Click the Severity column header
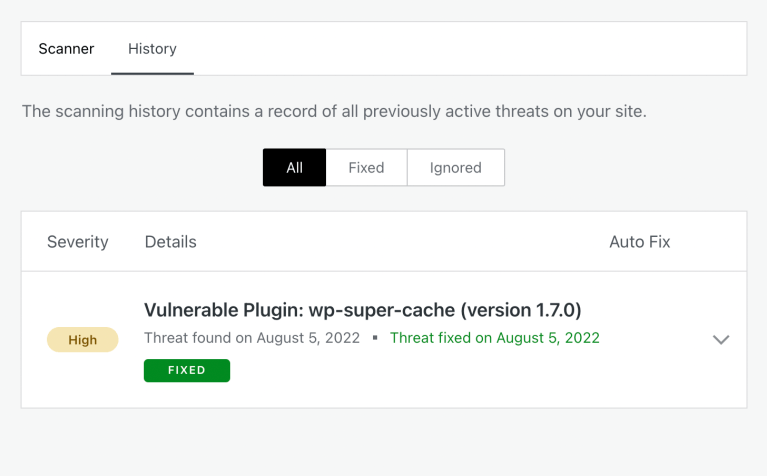The image size is (767, 476). coord(77,242)
